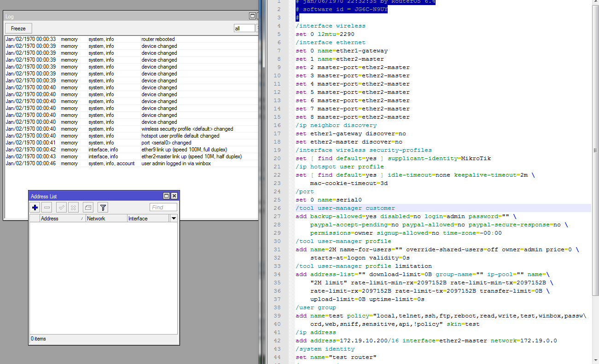Click the remove (minus) icon in Address List
The height and width of the screenshot is (364, 599).
(47, 208)
